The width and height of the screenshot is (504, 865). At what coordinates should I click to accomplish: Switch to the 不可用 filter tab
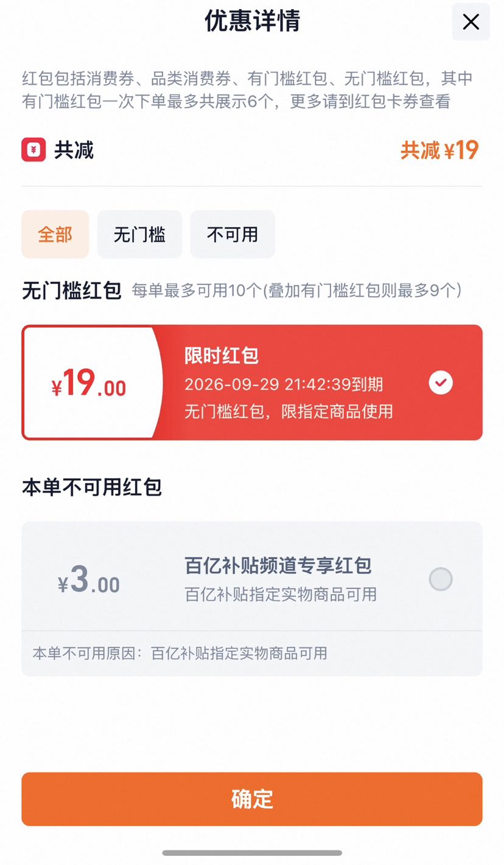click(x=233, y=235)
